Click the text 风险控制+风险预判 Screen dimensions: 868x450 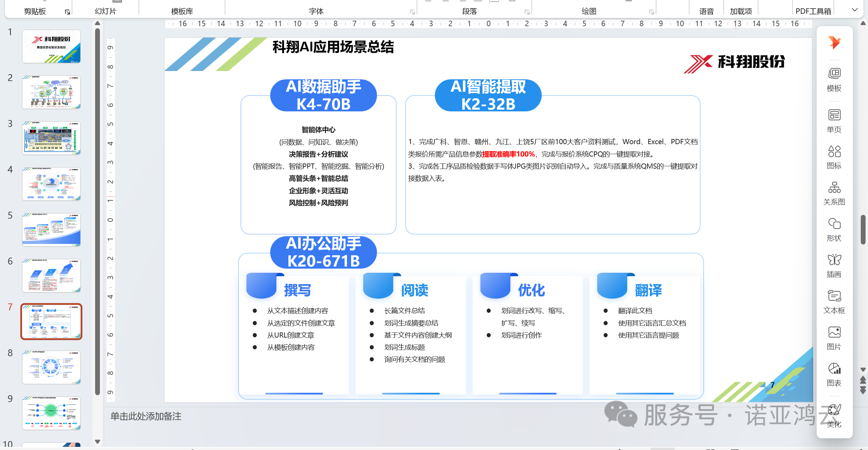318,203
